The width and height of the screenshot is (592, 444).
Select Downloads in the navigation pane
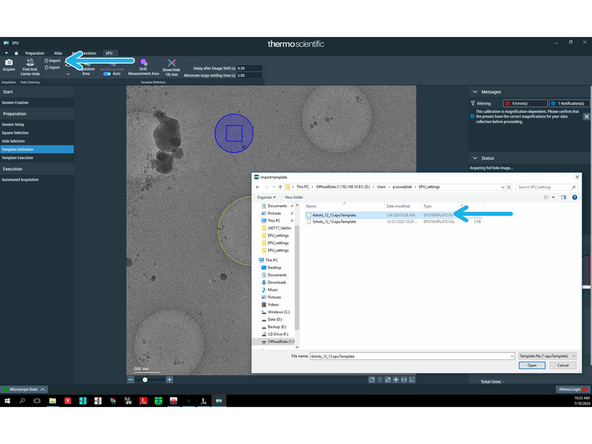[274, 282]
